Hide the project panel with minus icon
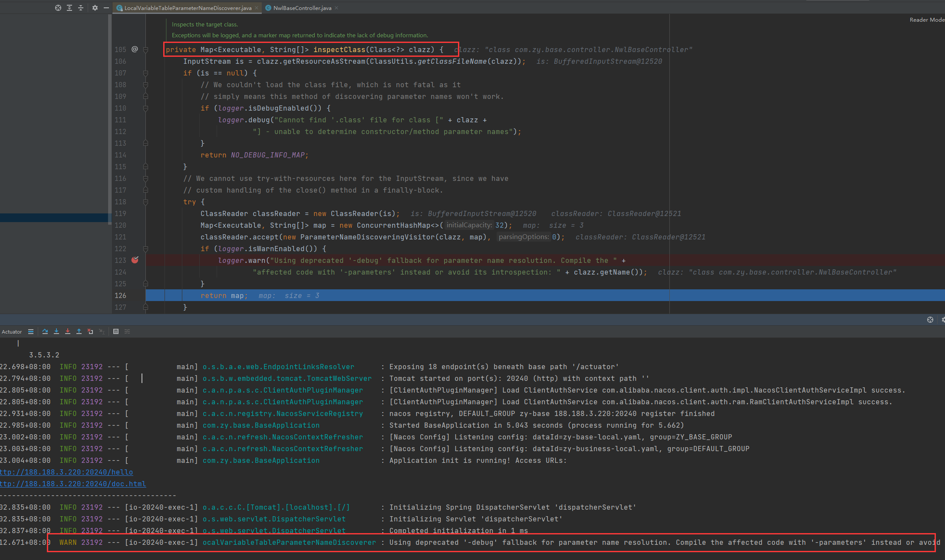Screen dimensions: 945x560 point(106,8)
